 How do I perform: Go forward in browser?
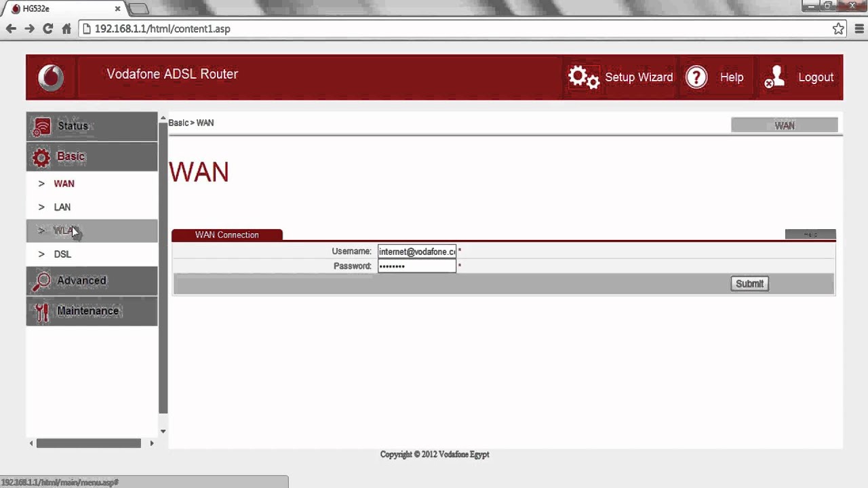point(29,28)
